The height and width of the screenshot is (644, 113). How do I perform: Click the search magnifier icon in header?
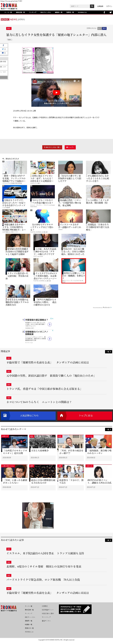click(x=92, y=6)
